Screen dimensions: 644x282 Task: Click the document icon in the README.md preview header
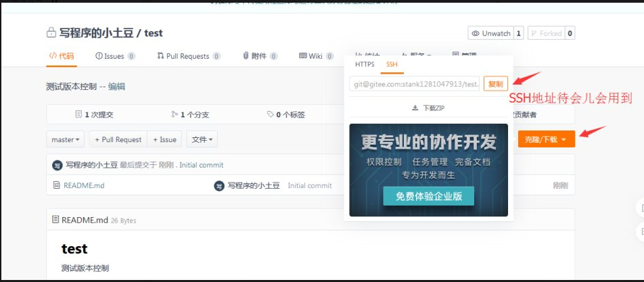(55, 220)
